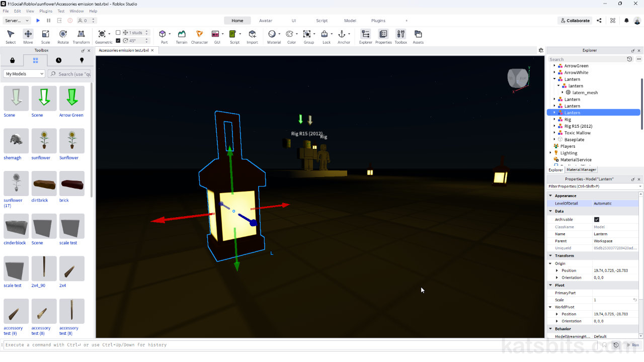
Task: Select the shemagh toolbox thumbnail
Action: [16, 141]
